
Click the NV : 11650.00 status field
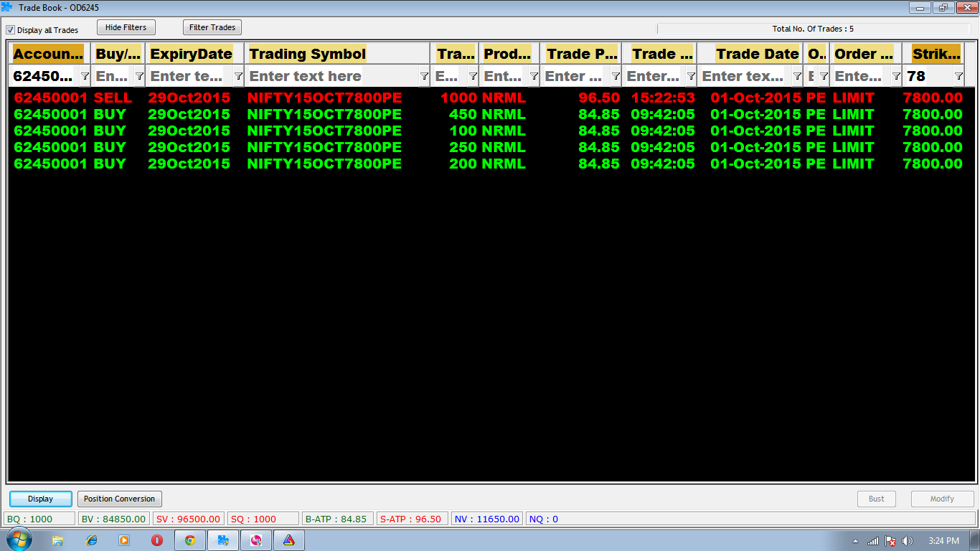click(x=487, y=519)
